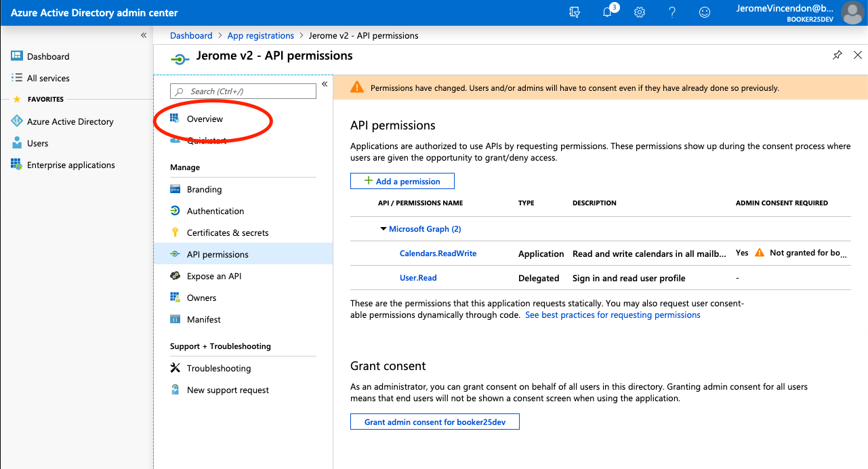Click the settings gear in the top bar
This screenshot has height=469, width=868.
point(639,12)
